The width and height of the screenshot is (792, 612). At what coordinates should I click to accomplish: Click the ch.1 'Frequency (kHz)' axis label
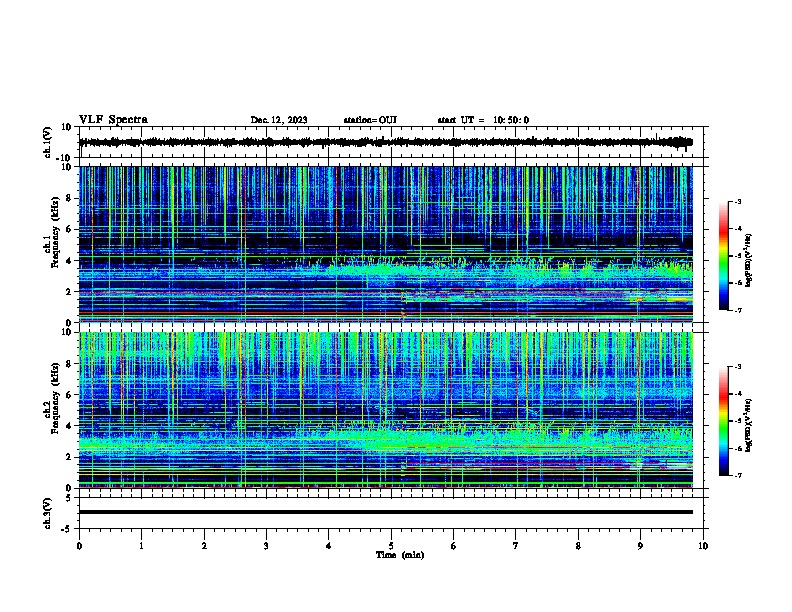click(56, 232)
